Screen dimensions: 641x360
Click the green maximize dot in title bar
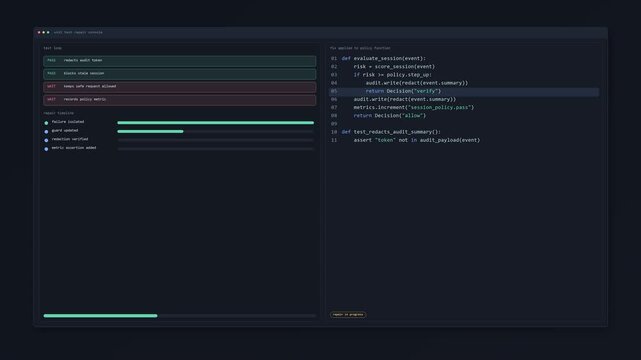click(x=48, y=32)
